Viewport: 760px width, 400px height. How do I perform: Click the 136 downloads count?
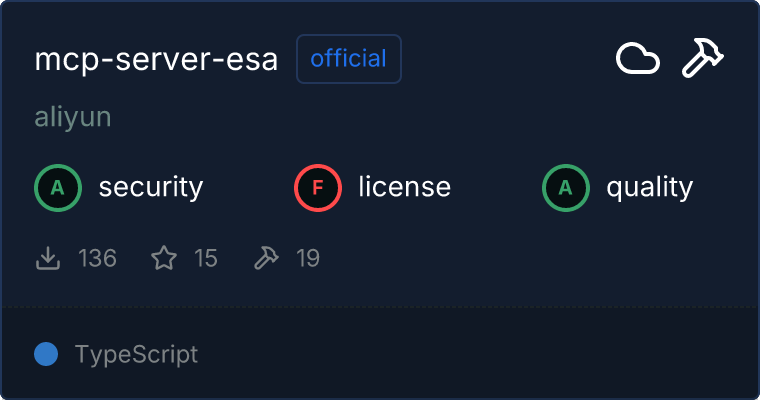coord(97,259)
